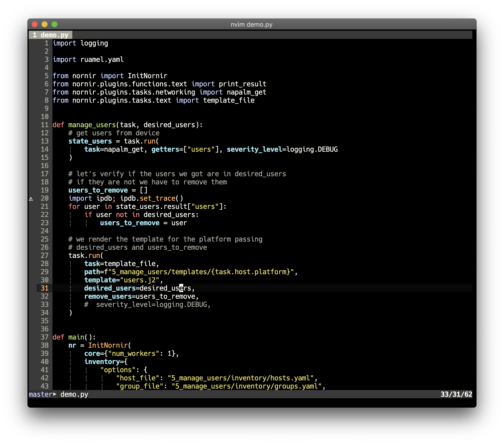
Task: Click 'num_workers' string on line 39
Action: click(134, 354)
